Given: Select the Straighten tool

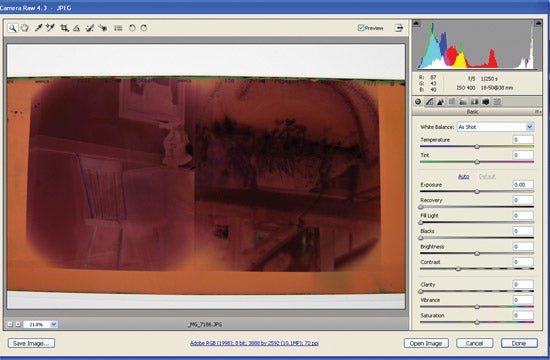Looking at the screenshot, I should (76, 28).
